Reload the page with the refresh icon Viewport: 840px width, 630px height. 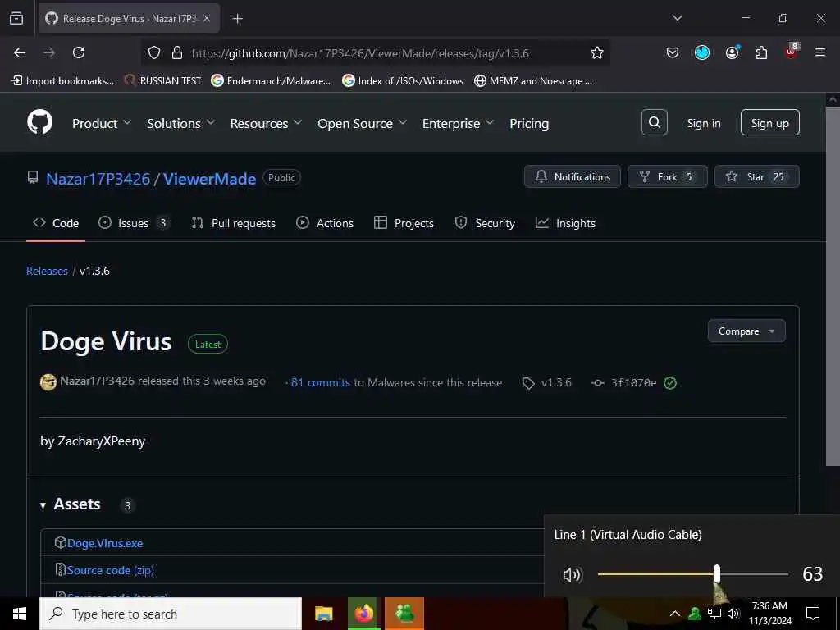tap(79, 52)
